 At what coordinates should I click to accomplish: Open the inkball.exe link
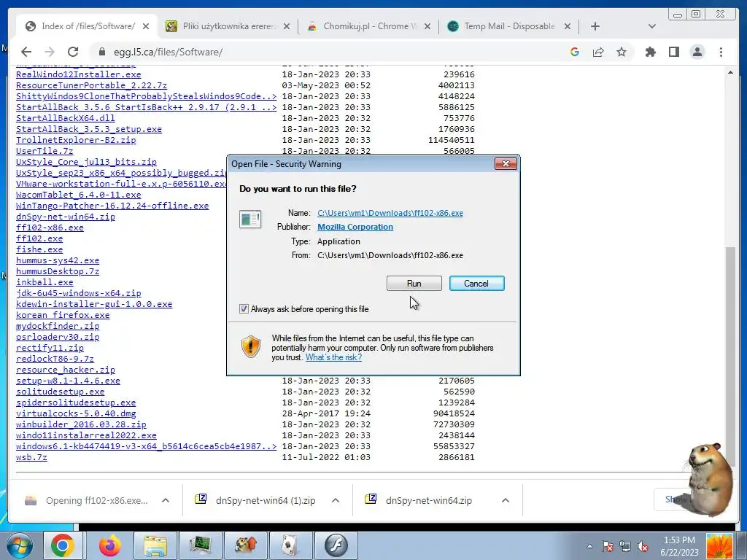pos(44,282)
